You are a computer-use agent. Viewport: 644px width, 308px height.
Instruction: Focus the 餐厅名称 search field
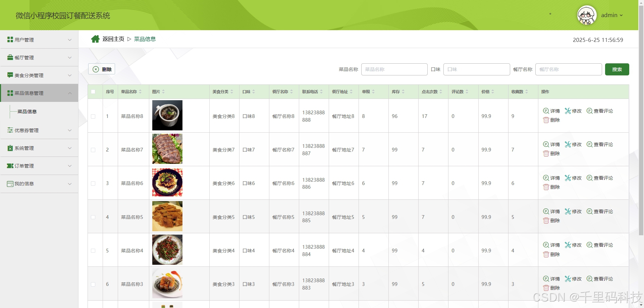[x=569, y=69]
